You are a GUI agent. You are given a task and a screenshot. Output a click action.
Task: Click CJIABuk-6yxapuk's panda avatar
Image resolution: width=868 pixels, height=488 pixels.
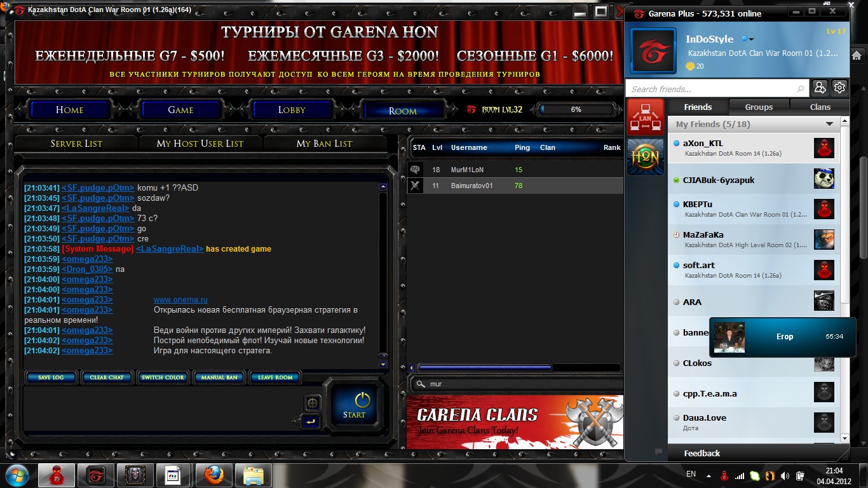(x=824, y=179)
